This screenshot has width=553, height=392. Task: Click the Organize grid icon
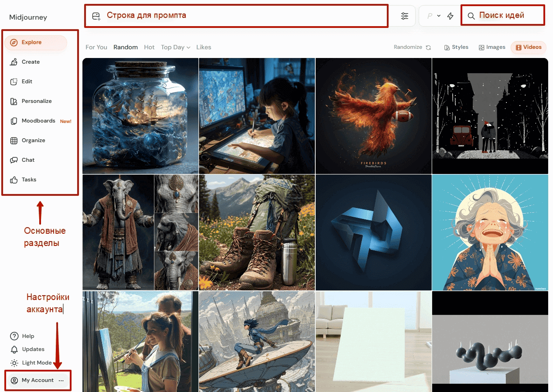point(14,140)
